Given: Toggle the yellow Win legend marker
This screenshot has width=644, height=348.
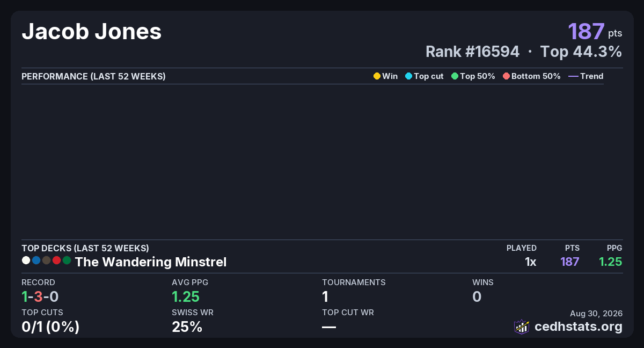Looking at the screenshot, I should [x=377, y=76].
